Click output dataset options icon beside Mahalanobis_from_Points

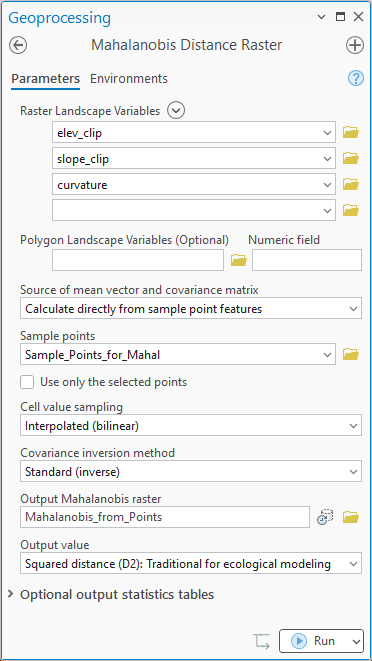point(325,517)
